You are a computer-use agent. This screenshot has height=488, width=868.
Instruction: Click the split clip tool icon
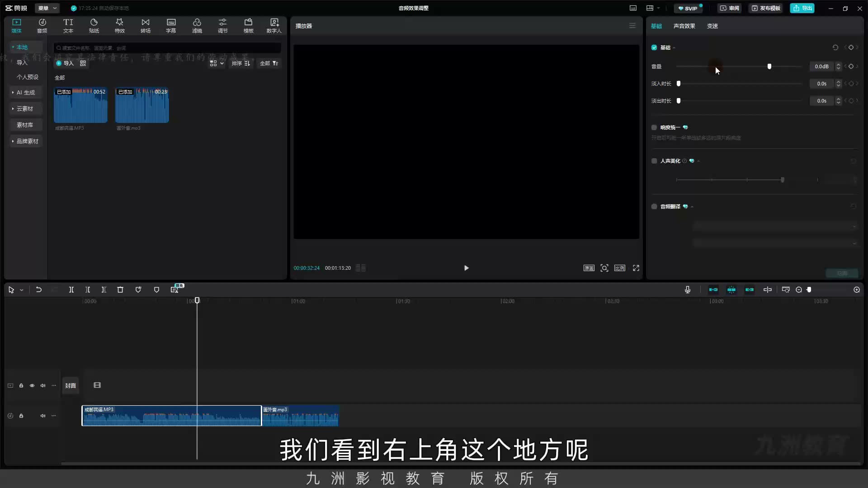tap(71, 290)
